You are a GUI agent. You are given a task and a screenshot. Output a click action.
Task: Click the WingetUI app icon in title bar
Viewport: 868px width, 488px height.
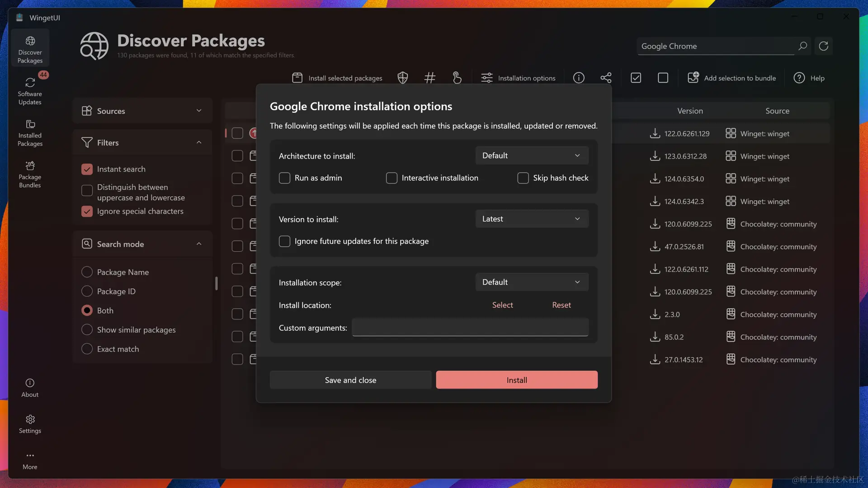pos(19,18)
